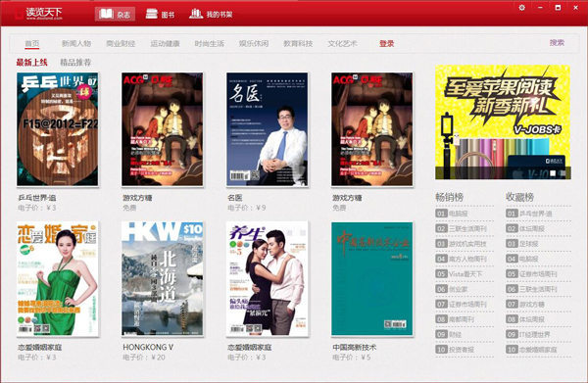This screenshot has width=588, height=383.
Task: Click the 畅销榜 heading
Action: 449,197
